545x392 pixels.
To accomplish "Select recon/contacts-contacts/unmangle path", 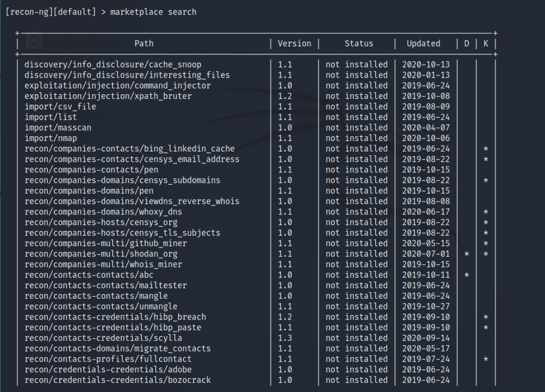I will click(101, 306).
